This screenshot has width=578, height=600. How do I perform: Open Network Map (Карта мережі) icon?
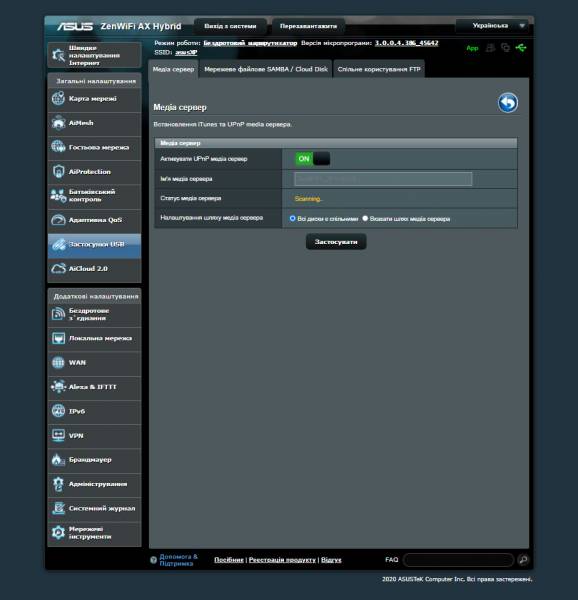[58, 99]
